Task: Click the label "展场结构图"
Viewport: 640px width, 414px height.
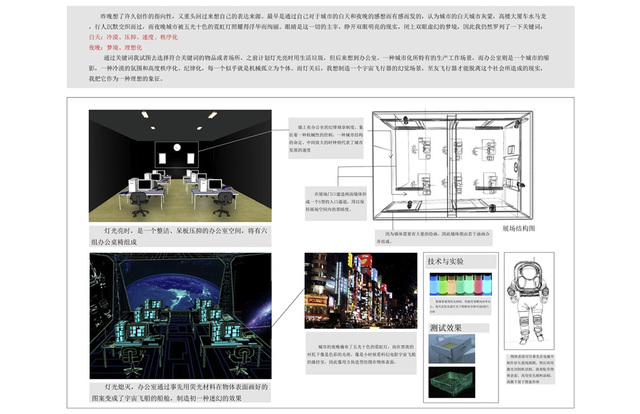Action: [x=518, y=228]
